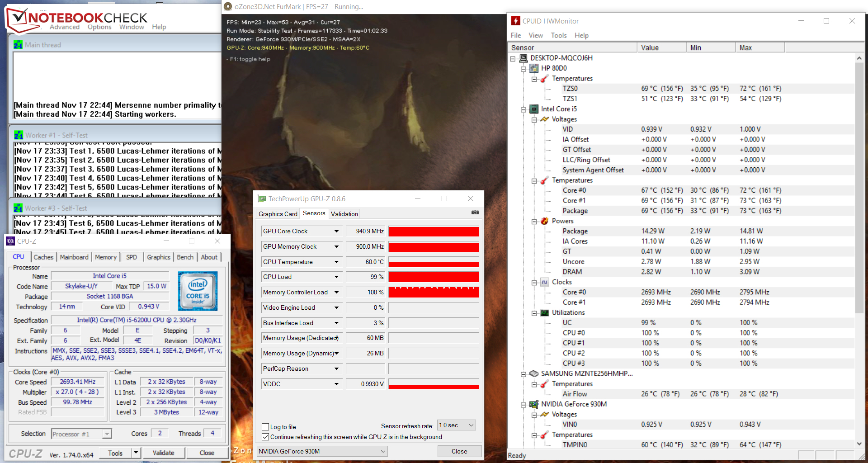The height and width of the screenshot is (463, 868).
Task: Toggle Continue refreshing in background checkbox
Action: pos(265,437)
